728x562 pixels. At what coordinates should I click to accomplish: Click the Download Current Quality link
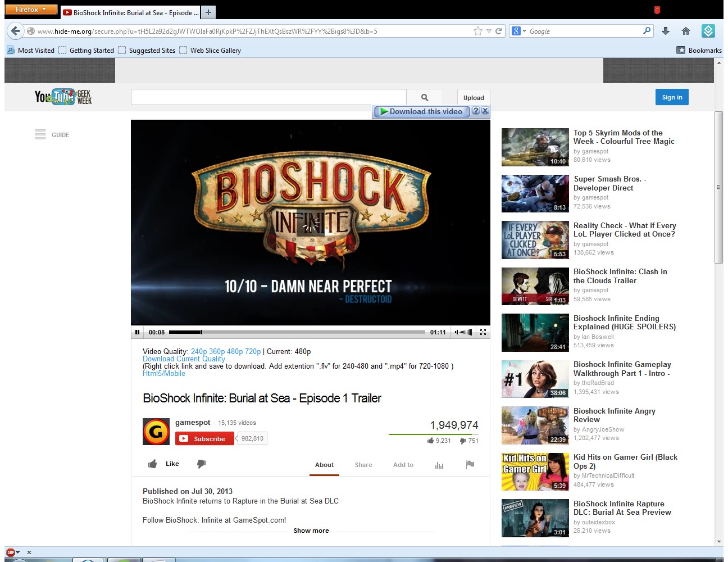coord(184,359)
